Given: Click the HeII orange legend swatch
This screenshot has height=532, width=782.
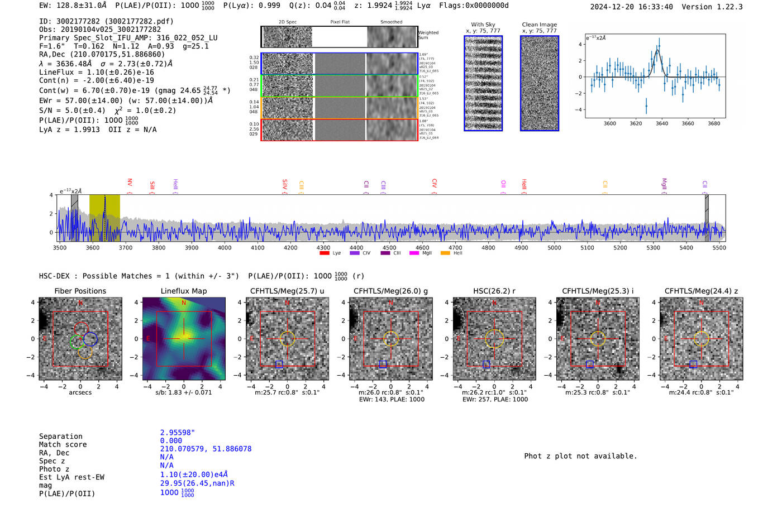Looking at the screenshot, I should [445, 253].
